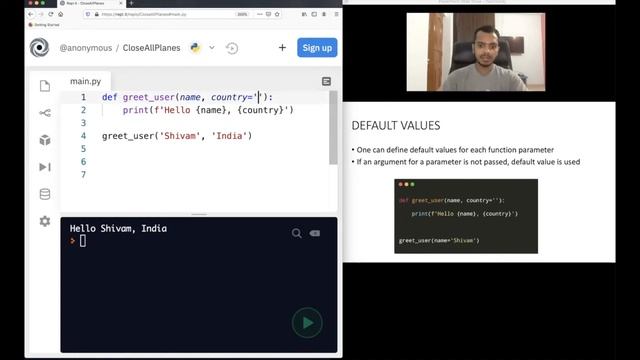Click the editor vertical scrollbar
The width and height of the screenshot is (640, 360).
[333, 128]
